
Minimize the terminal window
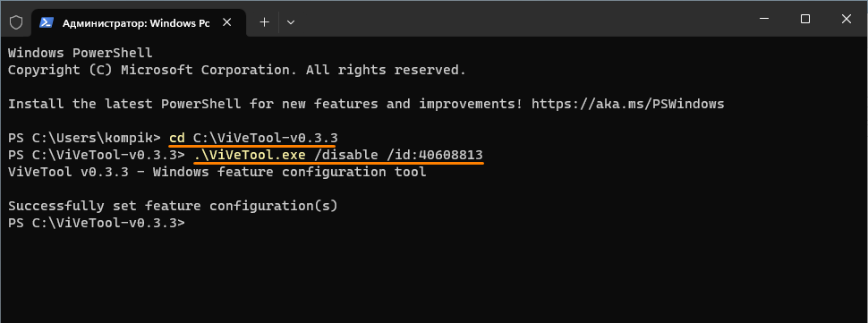point(764,19)
